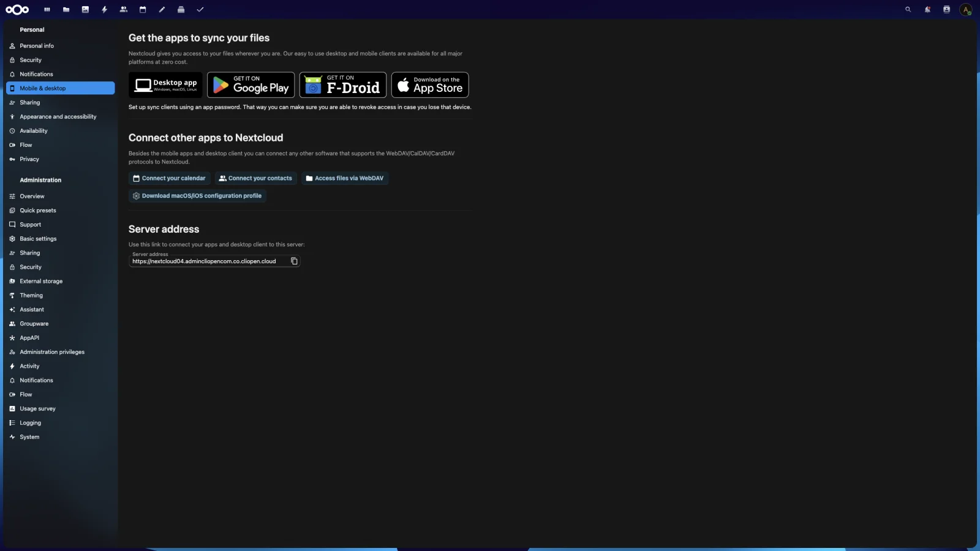The height and width of the screenshot is (551, 980).
Task: Open Sharing under the Personal section
Action: pos(61,102)
